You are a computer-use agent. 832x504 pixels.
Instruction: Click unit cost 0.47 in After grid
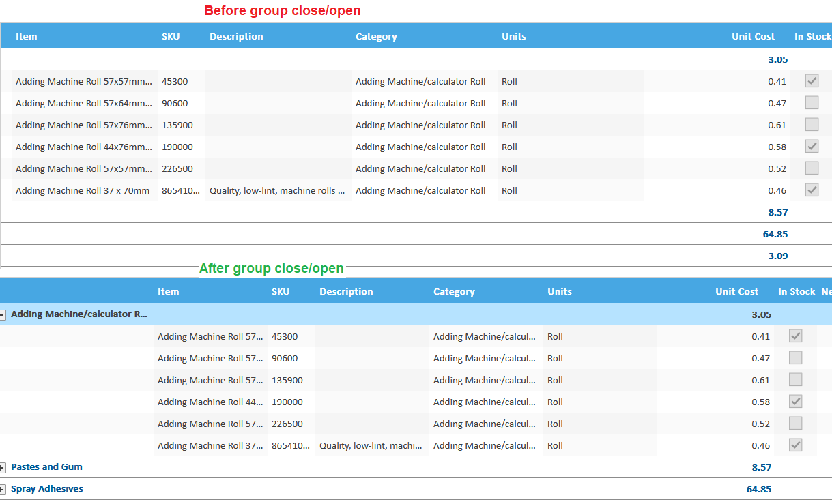pyautogui.click(x=761, y=358)
